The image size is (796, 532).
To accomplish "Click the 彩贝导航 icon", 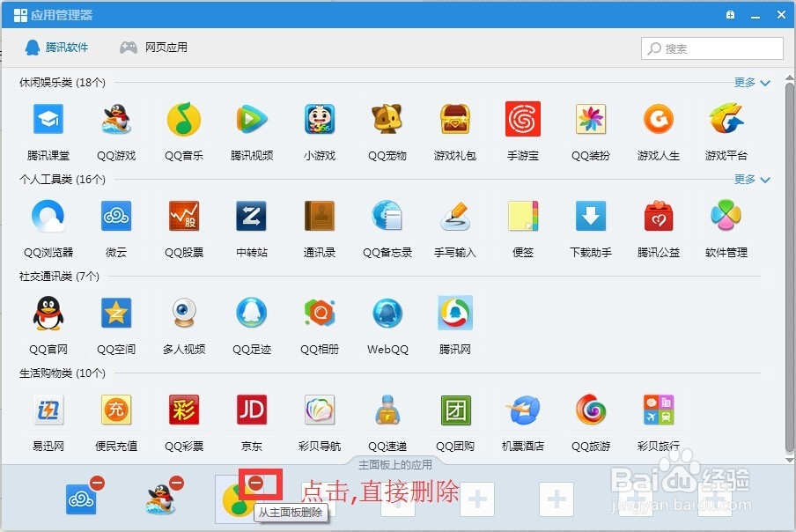I will (x=320, y=410).
